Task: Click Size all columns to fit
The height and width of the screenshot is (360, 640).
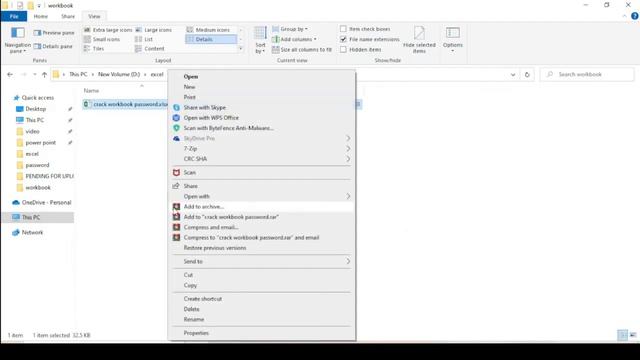Action: pos(302,49)
